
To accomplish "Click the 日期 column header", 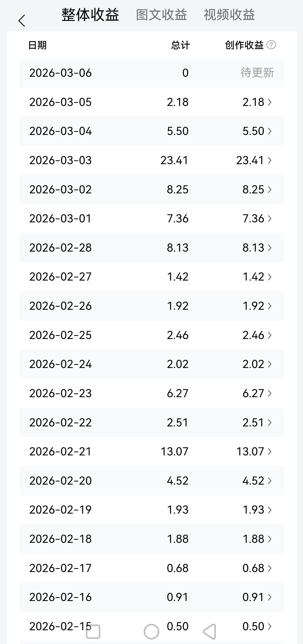I will click(x=37, y=45).
